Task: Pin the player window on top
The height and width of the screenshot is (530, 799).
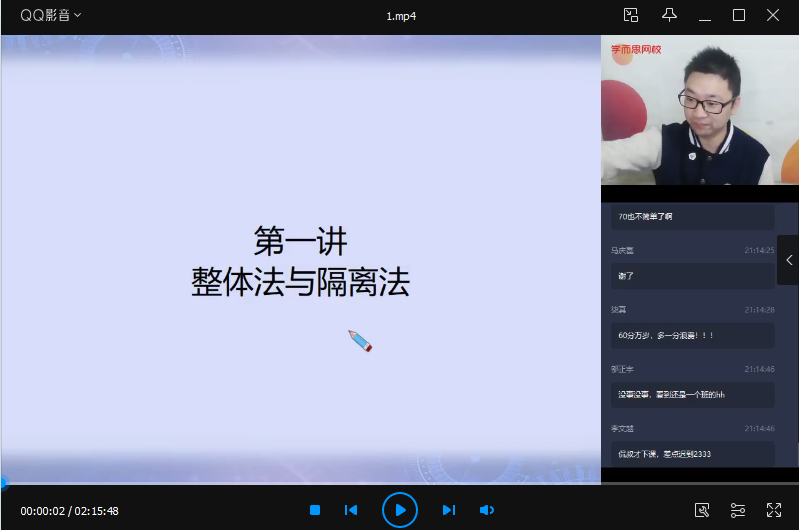Action: pos(670,15)
